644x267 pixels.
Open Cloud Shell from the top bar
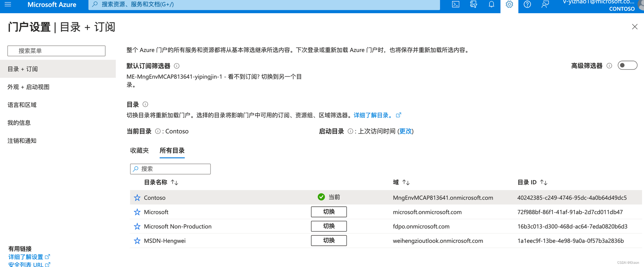456,4
